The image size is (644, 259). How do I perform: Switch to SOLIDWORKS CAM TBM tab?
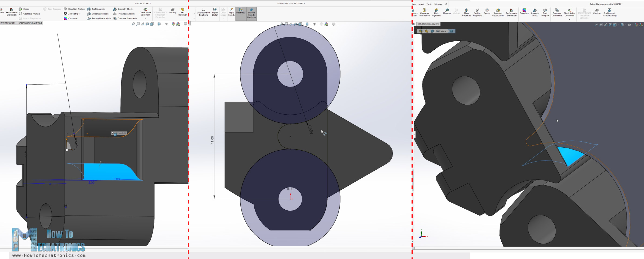tap(30, 23)
